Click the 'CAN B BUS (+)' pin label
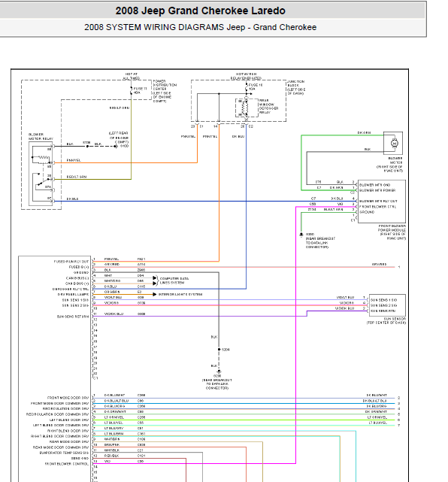The image size is (448, 482). click(x=77, y=283)
